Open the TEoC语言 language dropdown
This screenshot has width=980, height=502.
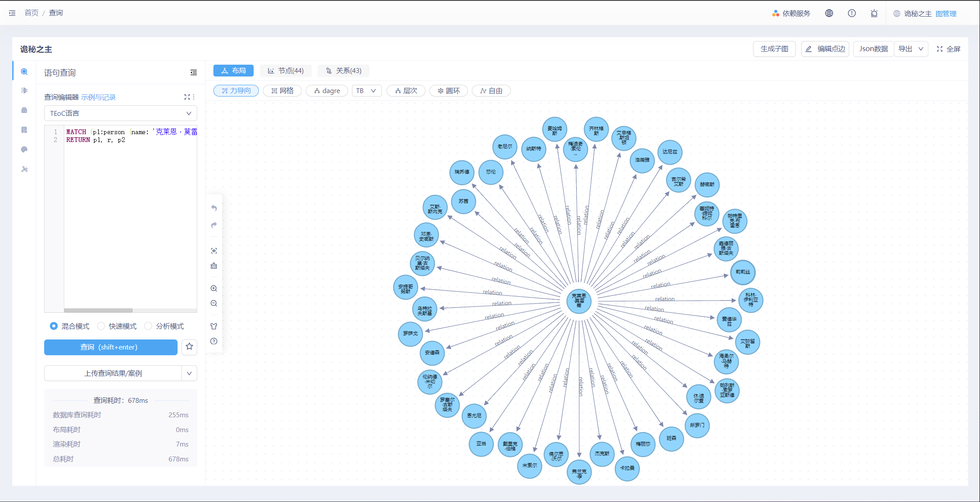pos(120,113)
